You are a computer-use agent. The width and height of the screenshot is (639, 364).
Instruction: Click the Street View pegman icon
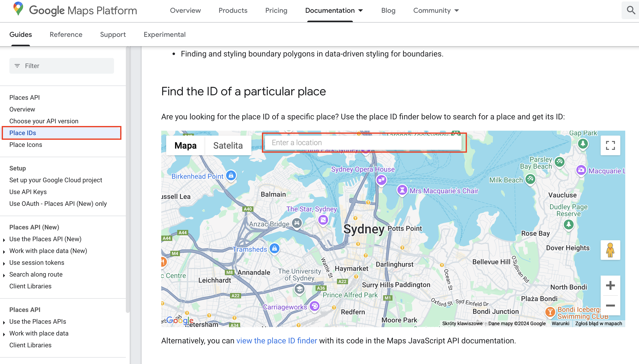pyautogui.click(x=610, y=250)
